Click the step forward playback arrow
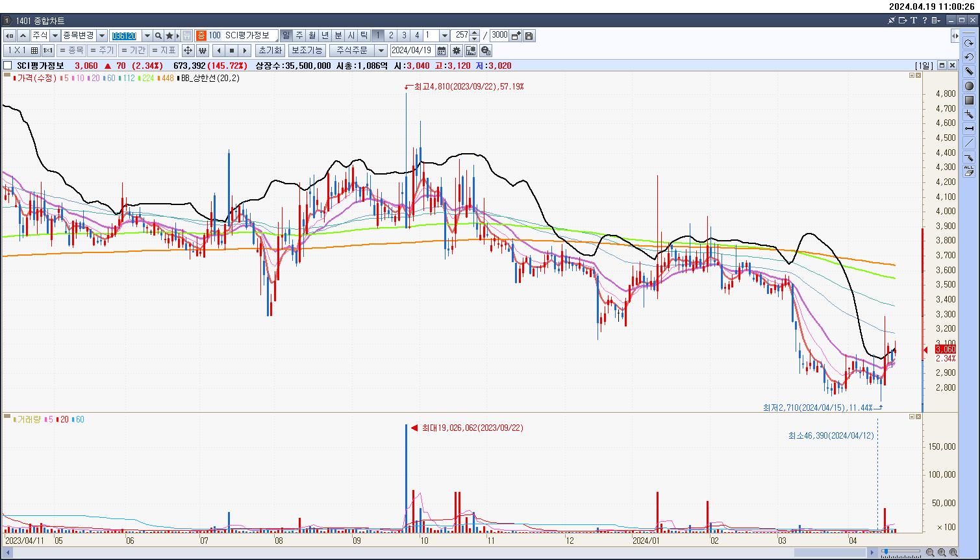 245,51
